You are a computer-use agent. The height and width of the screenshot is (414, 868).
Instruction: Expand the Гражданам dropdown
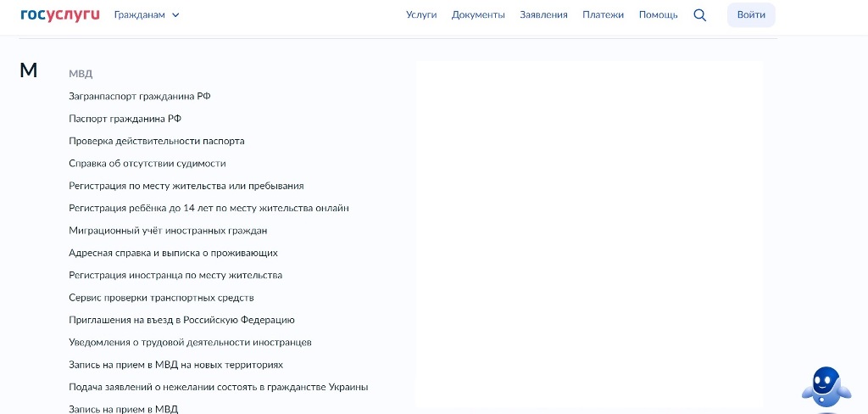tap(147, 14)
